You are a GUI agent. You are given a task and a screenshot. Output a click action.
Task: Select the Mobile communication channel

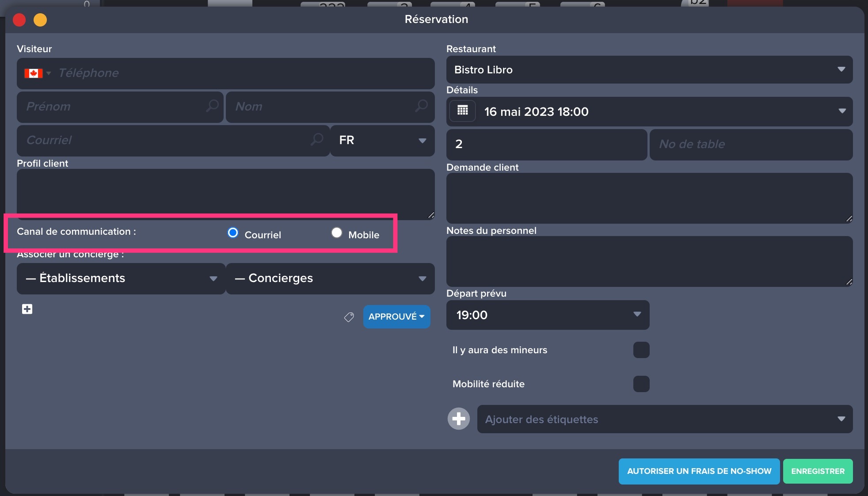coord(337,233)
